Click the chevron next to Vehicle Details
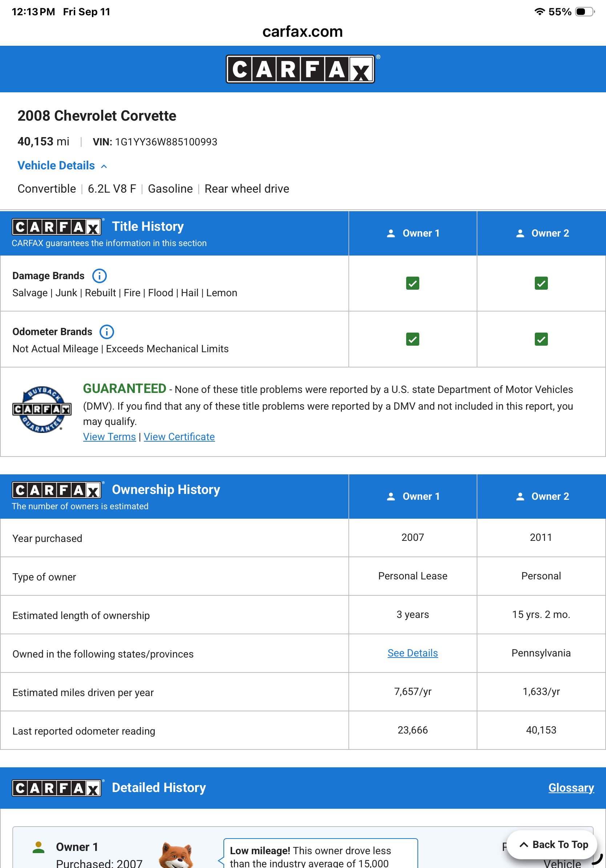This screenshot has height=868, width=606. pos(104,166)
